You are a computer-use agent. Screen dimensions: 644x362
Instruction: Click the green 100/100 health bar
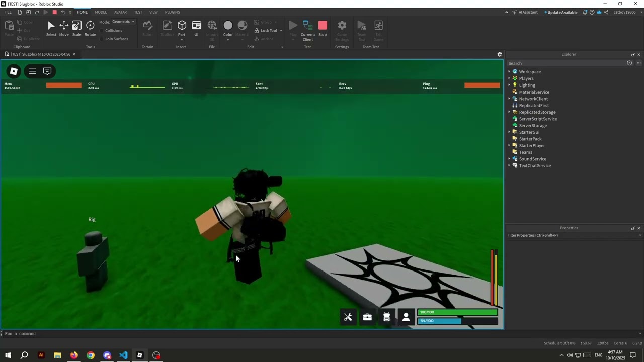[x=457, y=312]
